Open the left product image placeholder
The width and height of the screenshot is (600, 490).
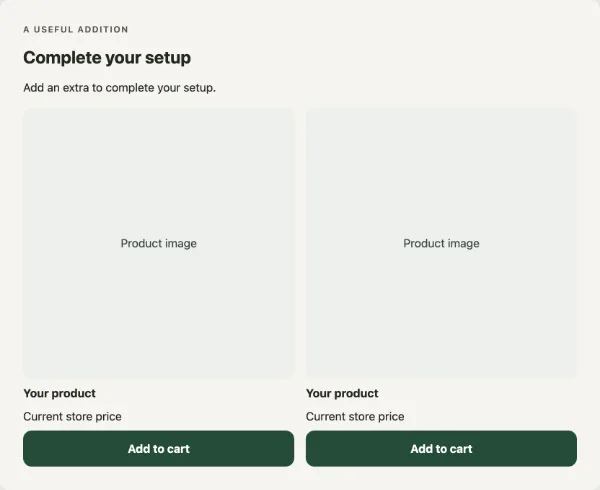[158, 243]
